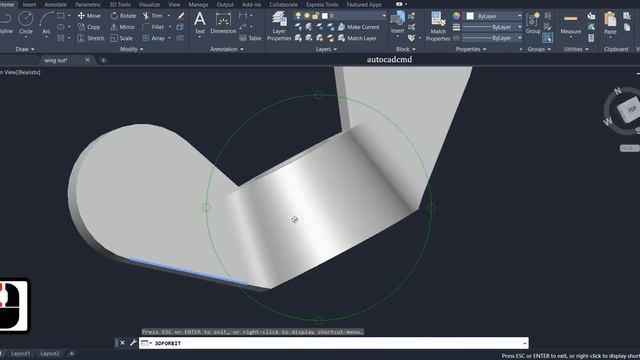This screenshot has height=360, width=640.
Task: Click the 3DFORBIT command line field
Action: [333, 343]
